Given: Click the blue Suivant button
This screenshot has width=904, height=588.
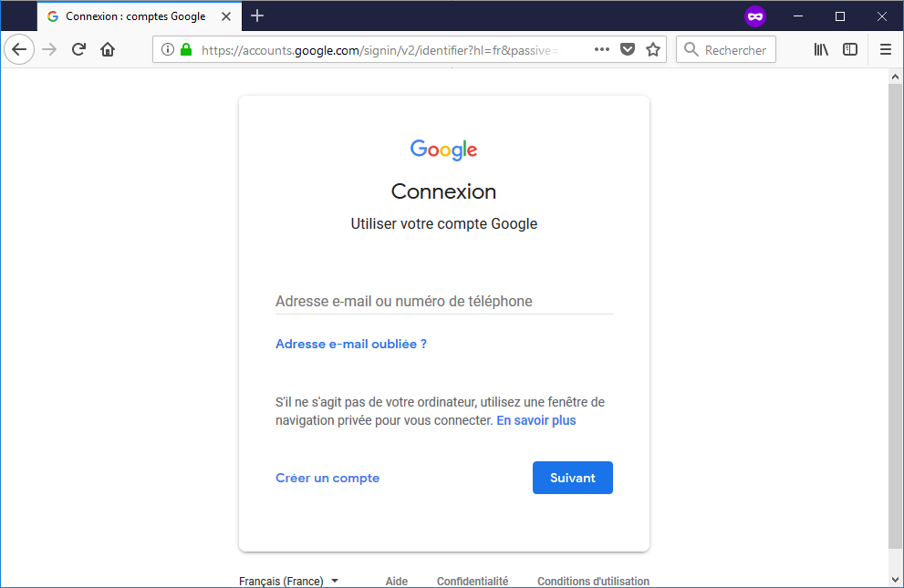Looking at the screenshot, I should 573,478.
